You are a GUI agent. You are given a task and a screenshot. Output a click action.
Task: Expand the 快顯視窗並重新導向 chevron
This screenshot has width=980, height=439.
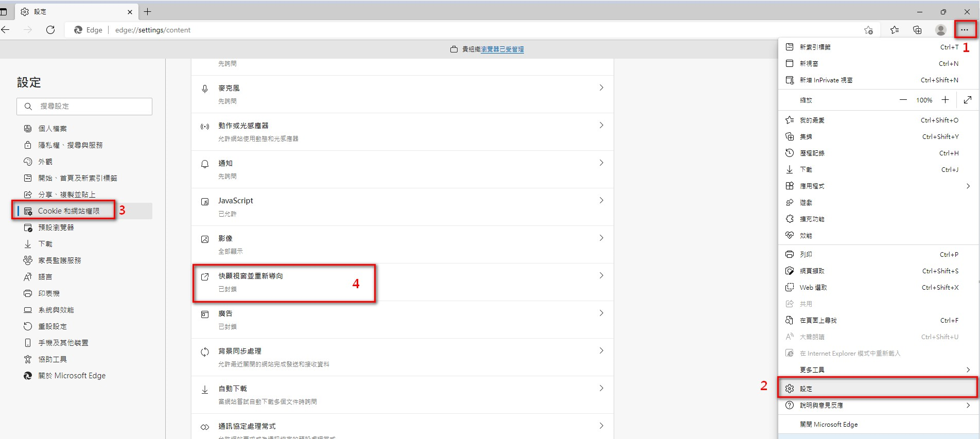(601, 275)
